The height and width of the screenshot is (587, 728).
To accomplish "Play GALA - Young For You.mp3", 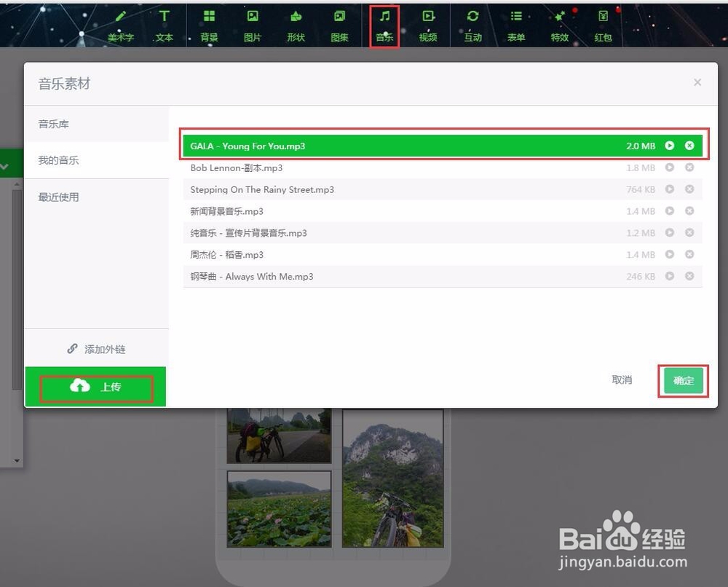I will 670,146.
